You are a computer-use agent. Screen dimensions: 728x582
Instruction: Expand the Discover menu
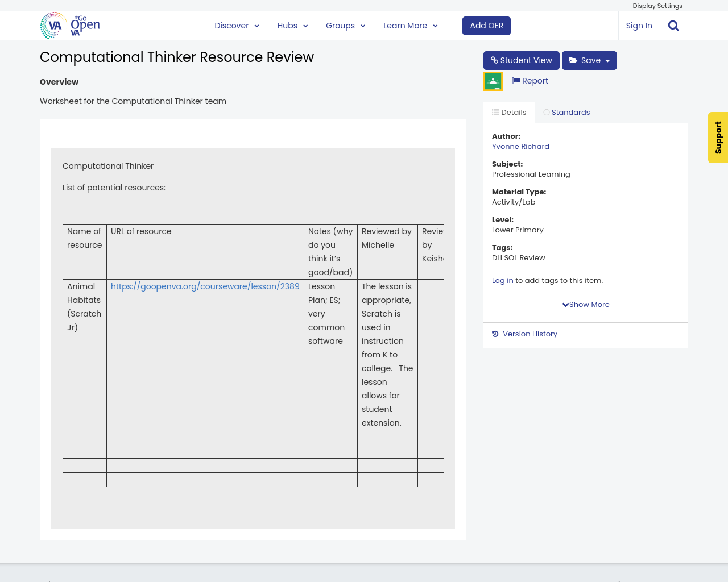pos(237,26)
